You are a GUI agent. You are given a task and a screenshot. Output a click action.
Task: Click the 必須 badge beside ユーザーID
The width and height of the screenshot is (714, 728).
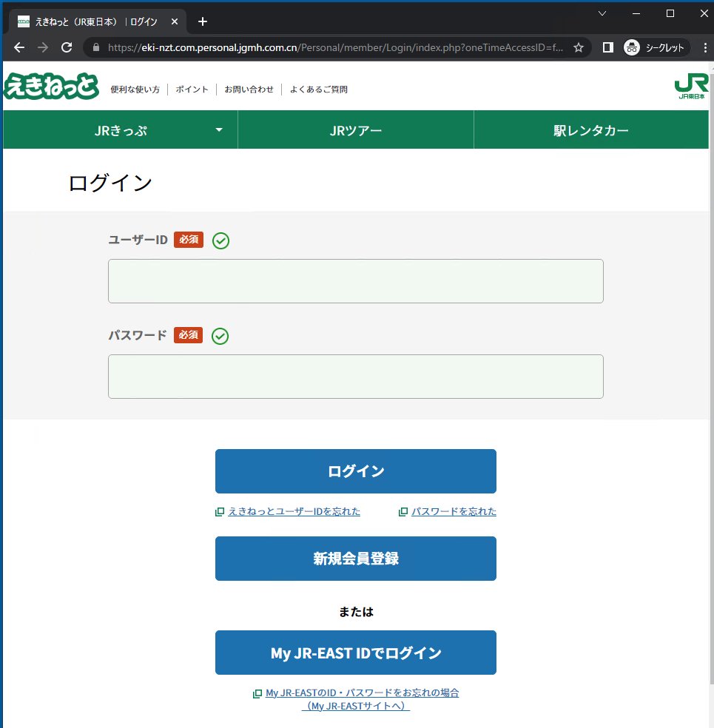point(189,240)
